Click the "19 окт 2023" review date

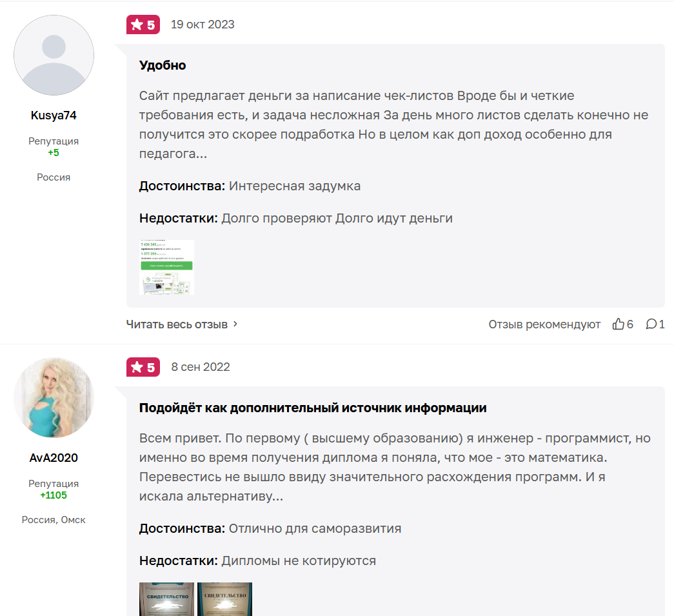[x=203, y=25]
